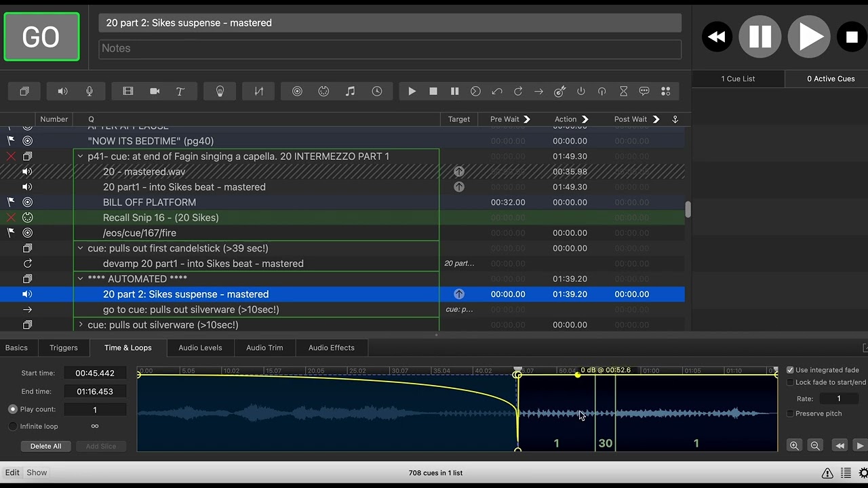Switch to Show mode

(37, 473)
